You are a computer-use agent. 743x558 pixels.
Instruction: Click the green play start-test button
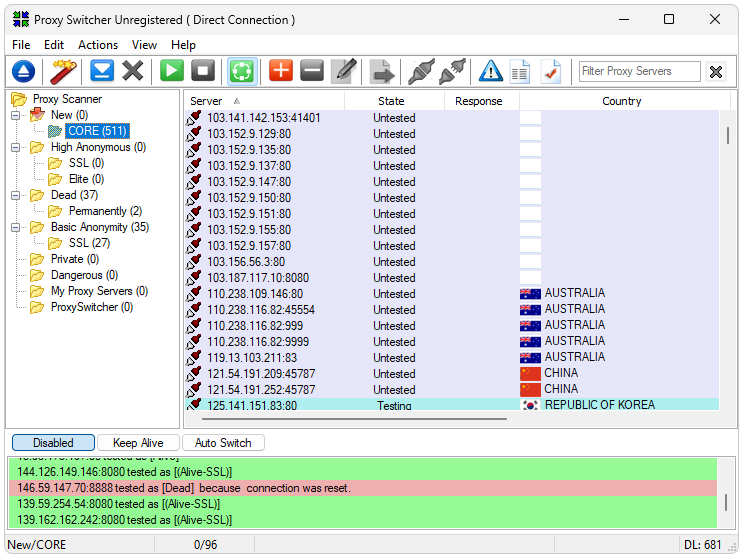(x=172, y=71)
